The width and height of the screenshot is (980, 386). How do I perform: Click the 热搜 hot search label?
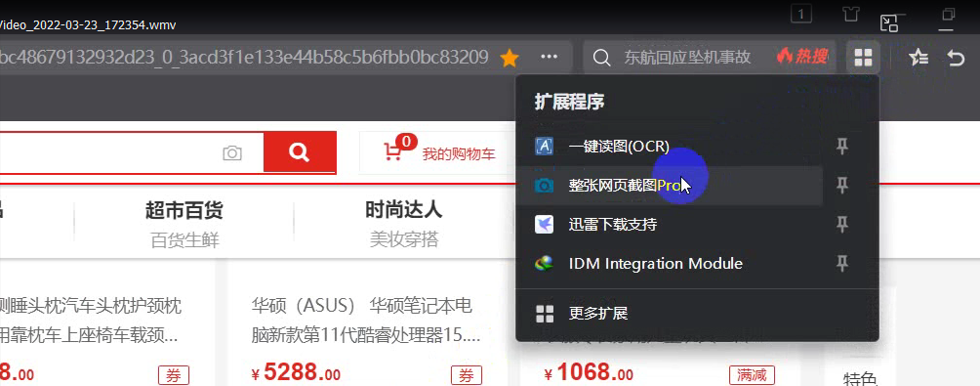click(x=802, y=58)
